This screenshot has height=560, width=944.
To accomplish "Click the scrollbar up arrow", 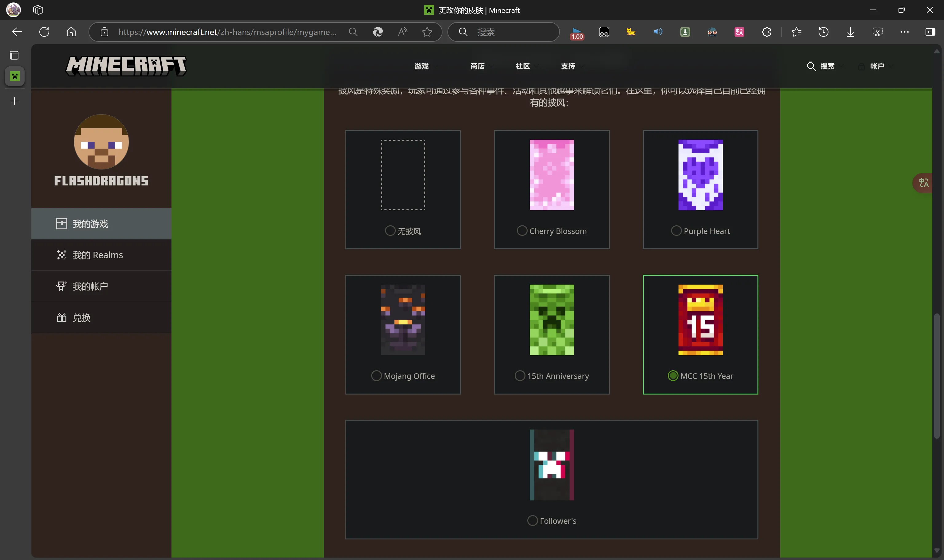I will pyautogui.click(x=937, y=51).
